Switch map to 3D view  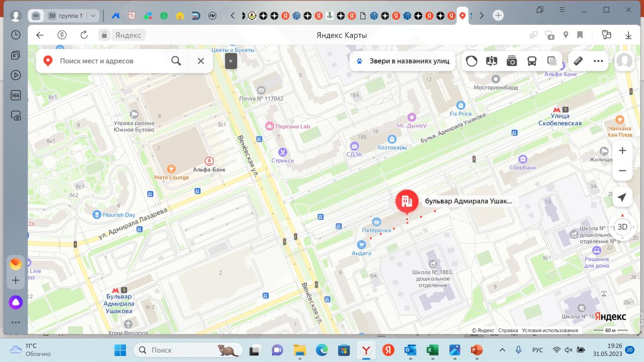tap(622, 227)
